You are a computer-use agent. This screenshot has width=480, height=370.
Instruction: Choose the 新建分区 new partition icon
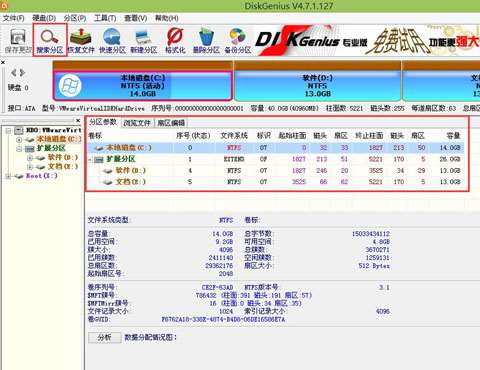(144, 41)
